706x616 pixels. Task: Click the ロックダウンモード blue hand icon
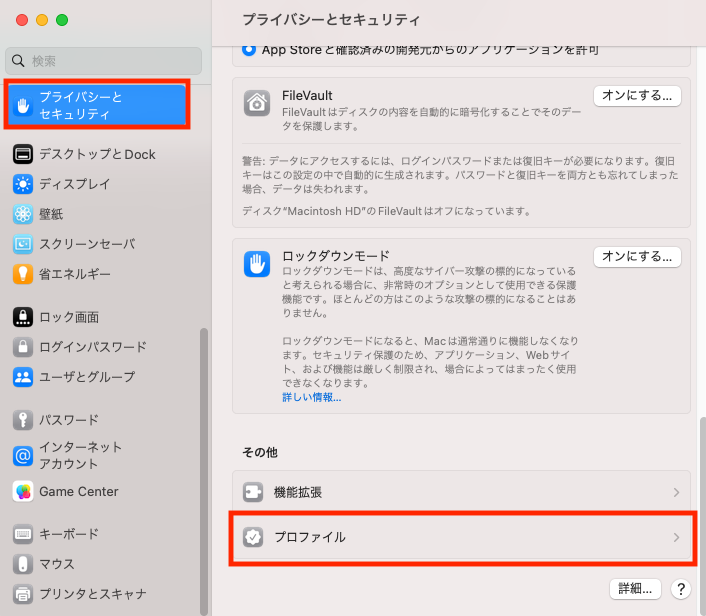coord(257,264)
